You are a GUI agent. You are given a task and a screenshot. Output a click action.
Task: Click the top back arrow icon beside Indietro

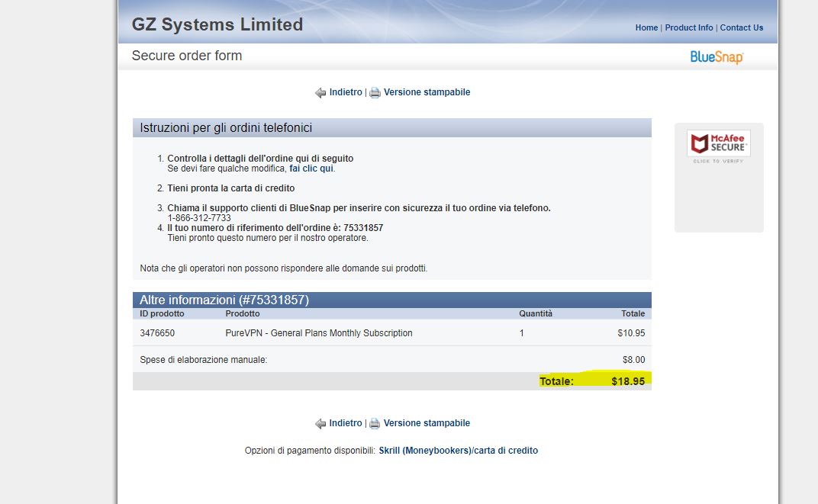pos(320,93)
